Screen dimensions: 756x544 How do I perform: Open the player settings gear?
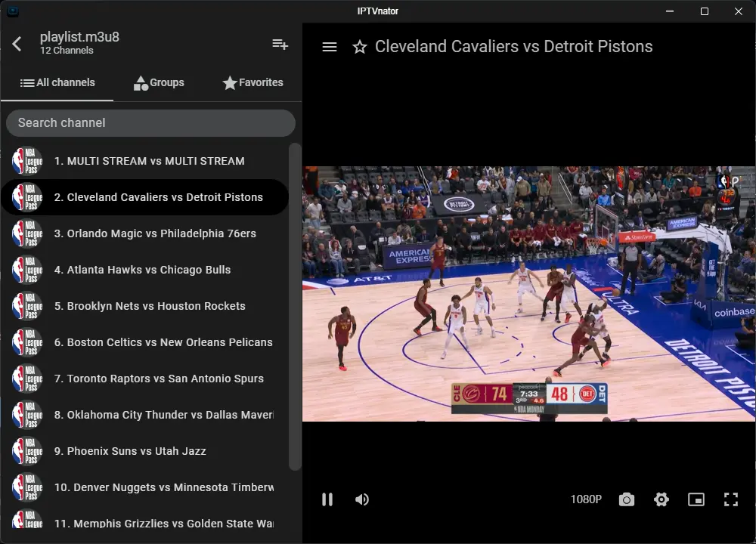coord(661,499)
